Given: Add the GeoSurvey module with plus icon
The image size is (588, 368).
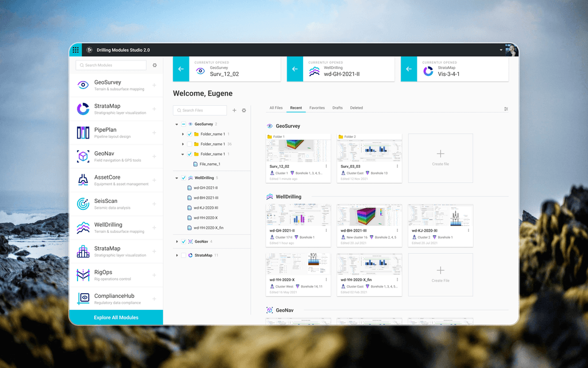Looking at the screenshot, I should [x=154, y=85].
